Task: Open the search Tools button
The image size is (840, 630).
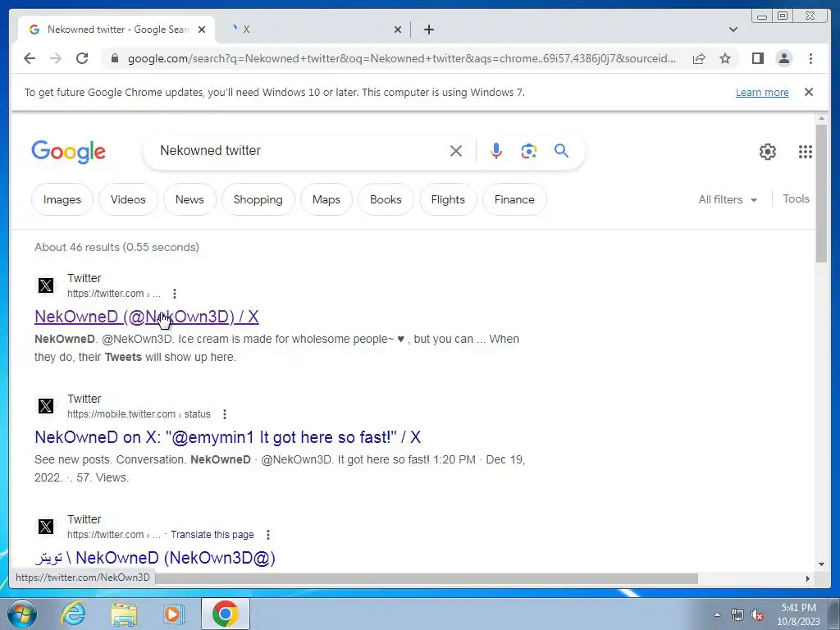Action: click(796, 199)
